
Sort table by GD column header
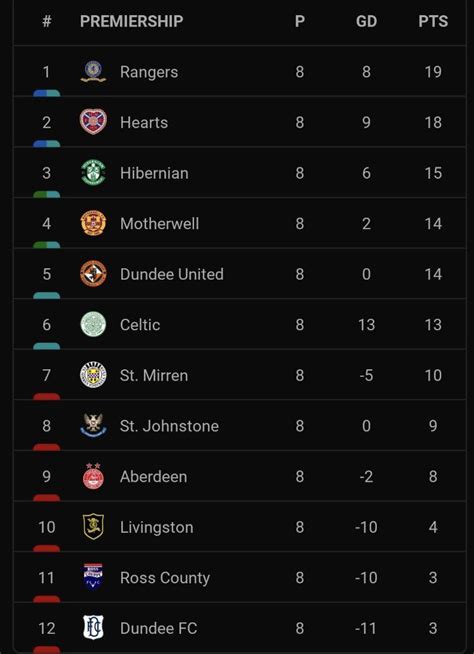(x=366, y=21)
